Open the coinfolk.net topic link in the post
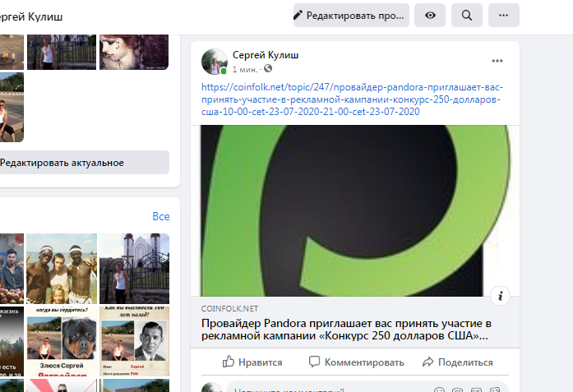 352,99
